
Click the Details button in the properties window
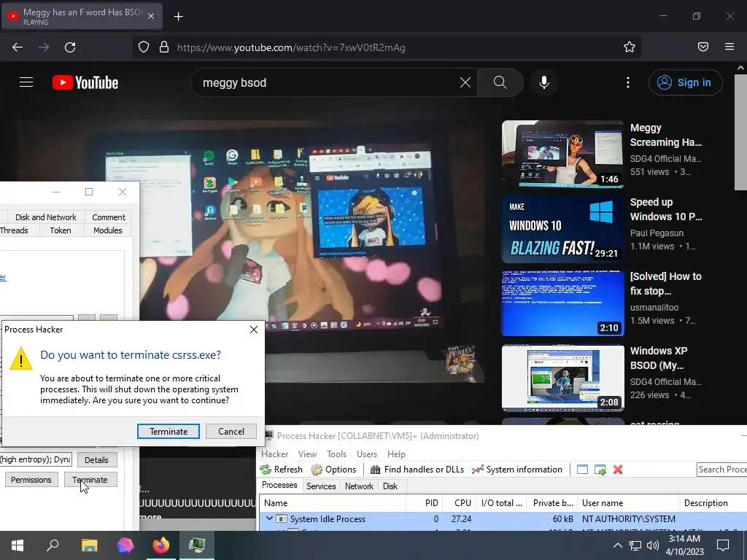click(97, 460)
